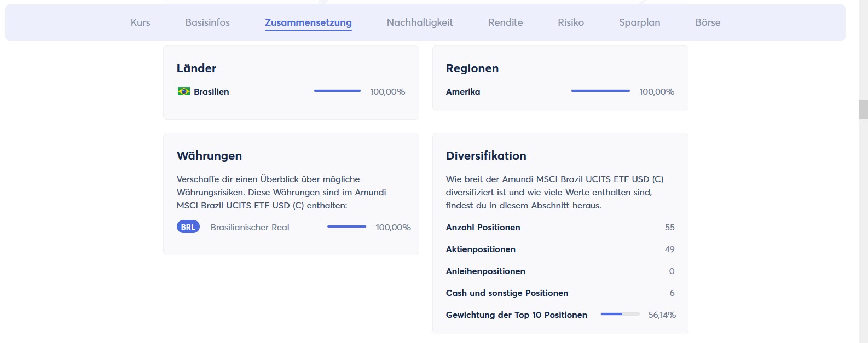Viewport: 868px width, 343px height.
Task: Select the Zusammensetzung tab
Action: pos(308,22)
